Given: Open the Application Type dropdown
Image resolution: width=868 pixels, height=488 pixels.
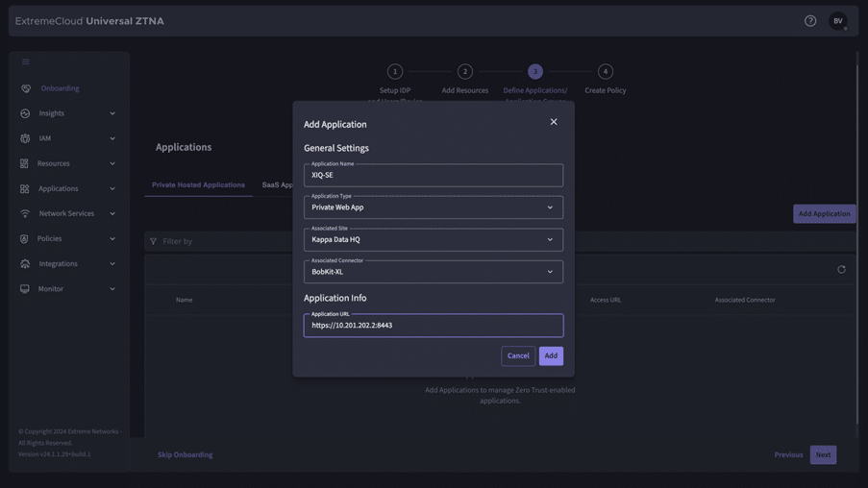Looking at the screenshot, I should point(434,207).
